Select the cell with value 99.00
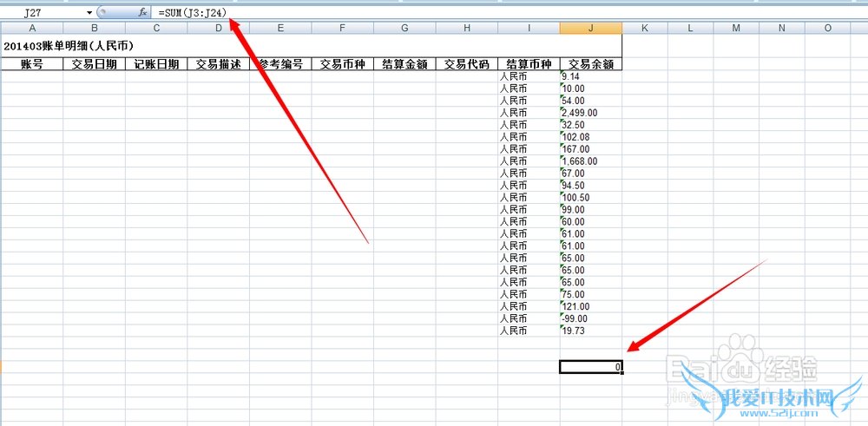The image size is (868, 426). point(590,210)
